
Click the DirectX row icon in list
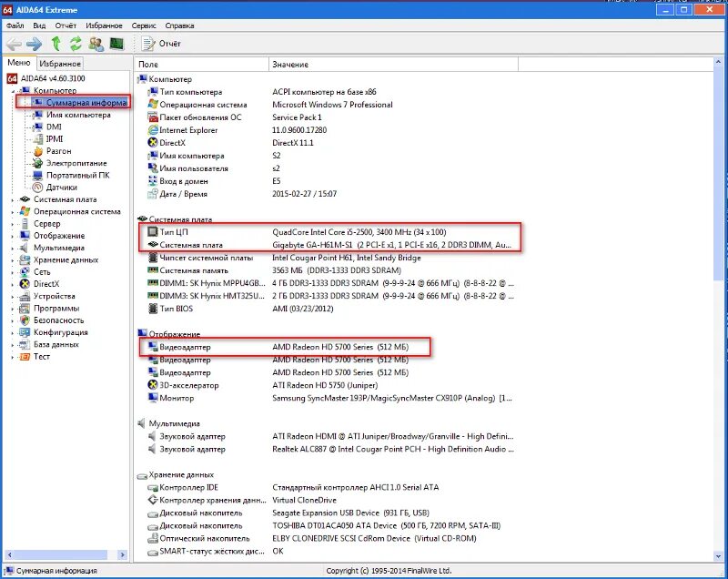pyautogui.click(x=153, y=143)
